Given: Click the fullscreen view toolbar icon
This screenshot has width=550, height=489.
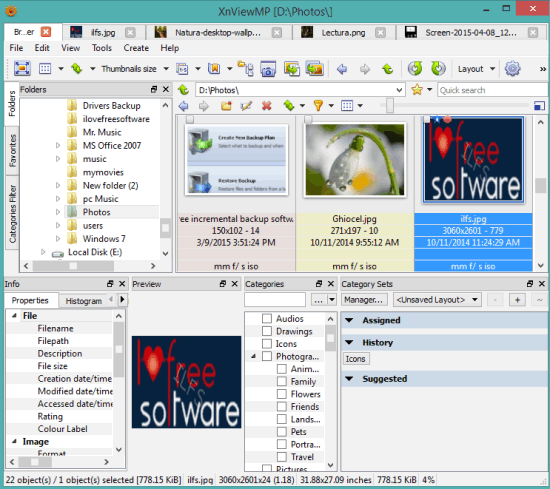Looking at the screenshot, I should point(22,68).
